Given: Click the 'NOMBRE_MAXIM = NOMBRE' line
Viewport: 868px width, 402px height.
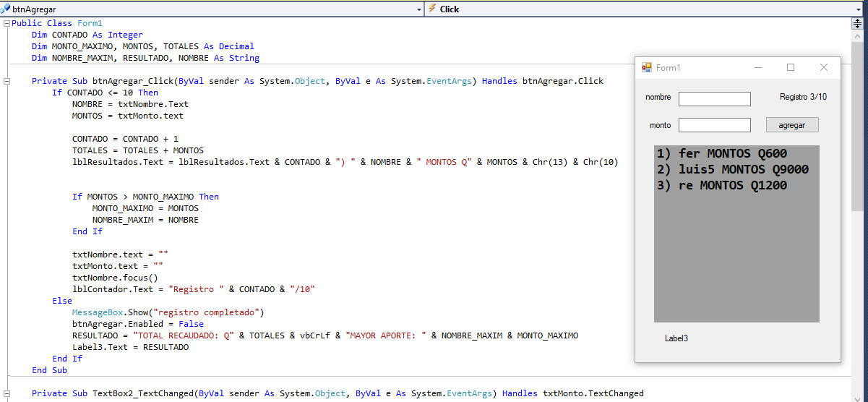Looking at the screenshot, I should 145,220.
